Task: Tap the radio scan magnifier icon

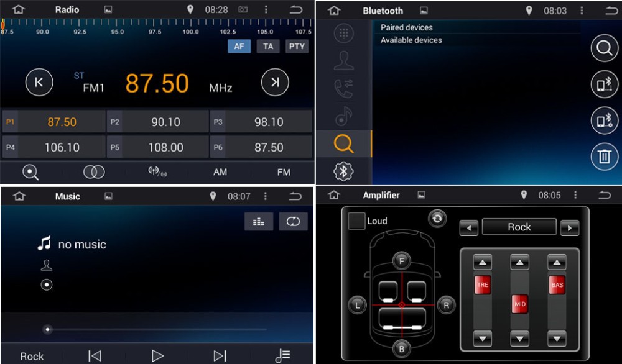Action: pyautogui.click(x=30, y=172)
